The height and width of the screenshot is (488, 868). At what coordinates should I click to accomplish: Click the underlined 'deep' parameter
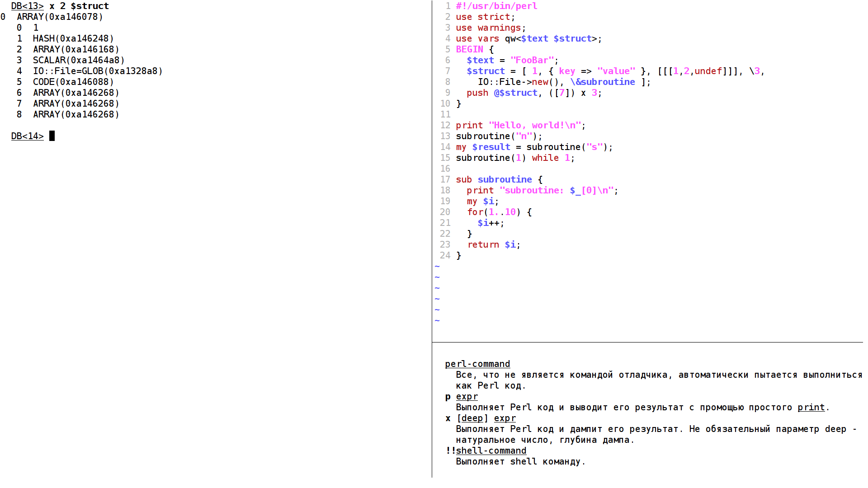pyautogui.click(x=472, y=418)
